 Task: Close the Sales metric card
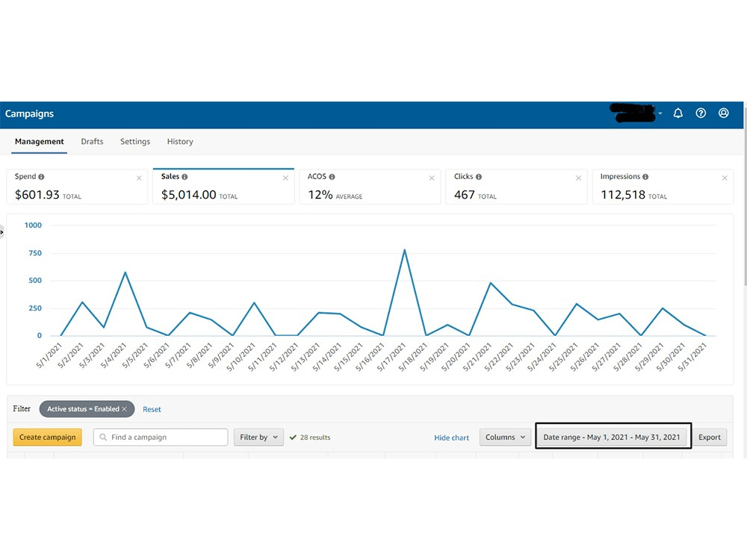click(285, 178)
